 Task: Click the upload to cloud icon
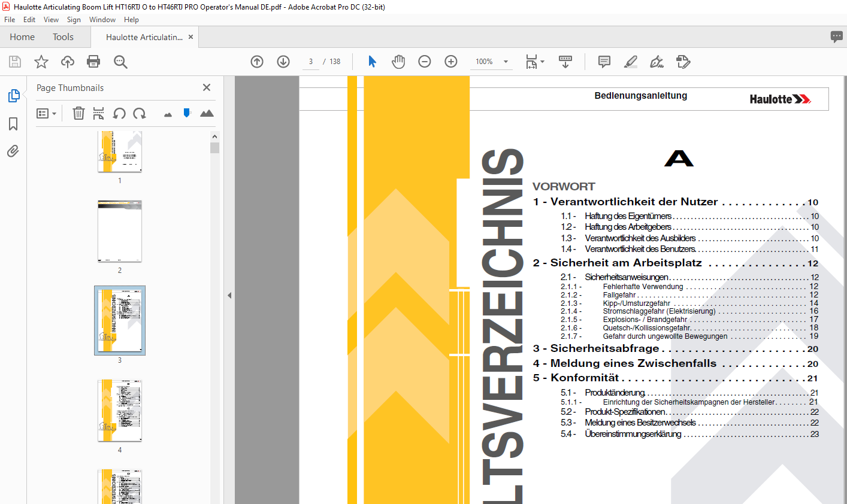[x=68, y=62]
